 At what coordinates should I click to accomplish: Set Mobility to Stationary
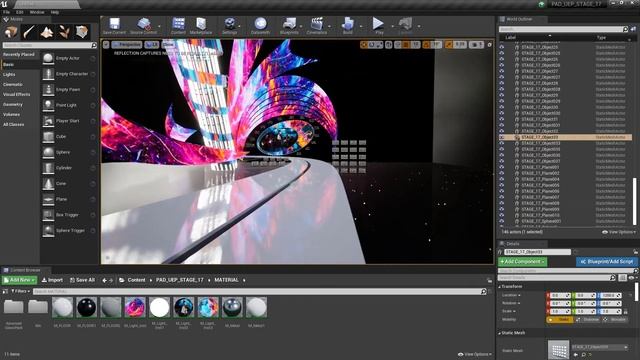[588, 320]
